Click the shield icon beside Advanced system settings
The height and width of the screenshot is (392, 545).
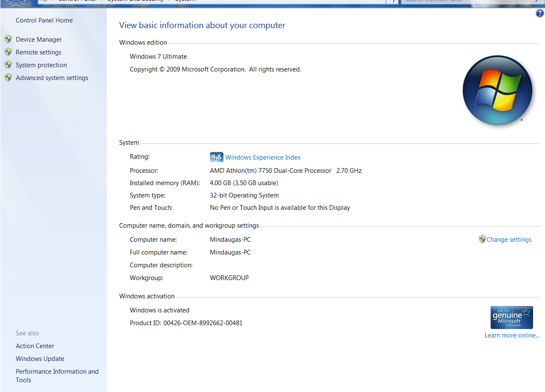click(x=8, y=77)
